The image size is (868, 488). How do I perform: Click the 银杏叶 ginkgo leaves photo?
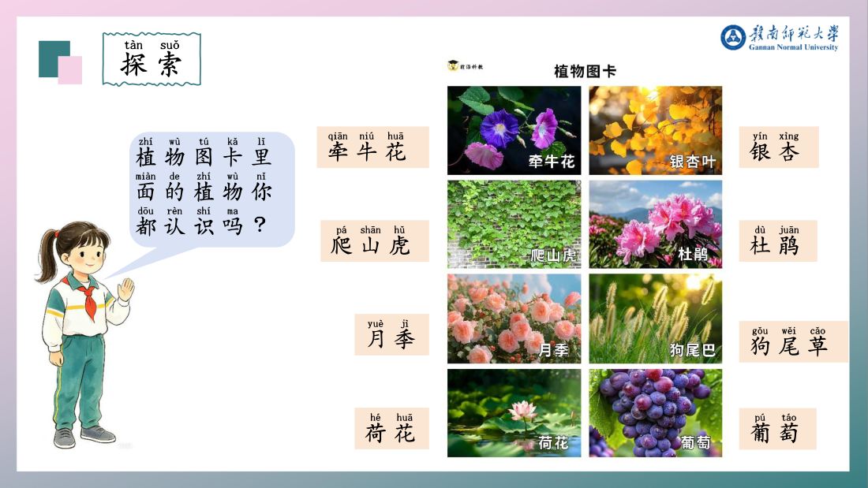click(656, 131)
